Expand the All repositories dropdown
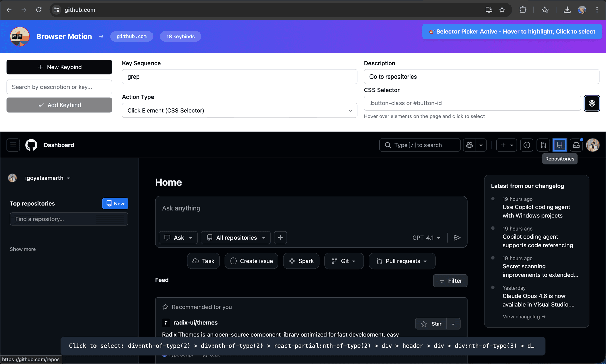Viewport: 606px width, 364px height. [x=236, y=238]
